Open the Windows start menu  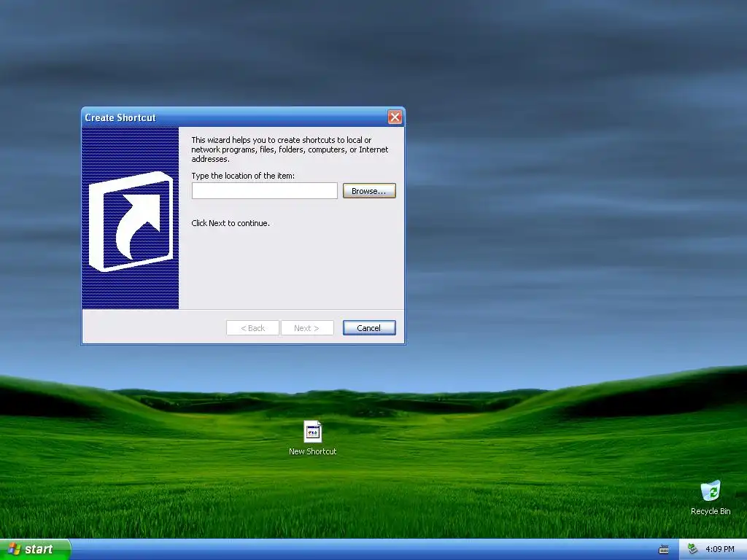(35, 550)
